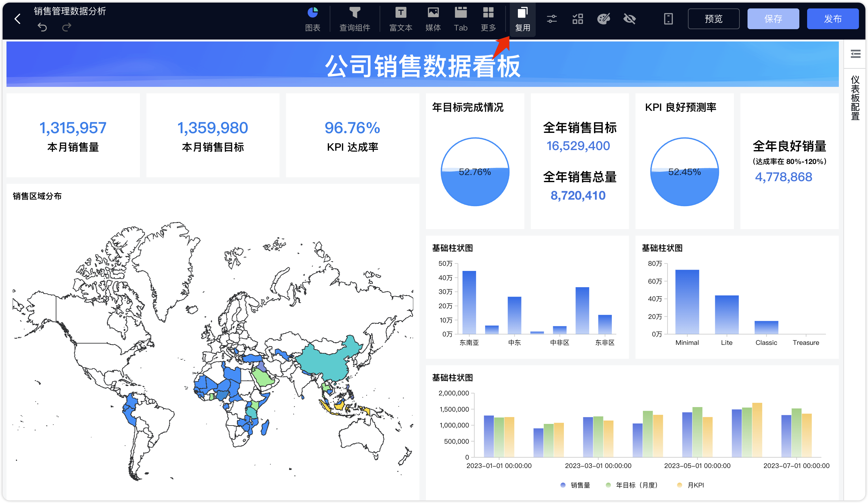Insert a 富文本 rich text block
This screenshot has width=868, height=503.
click(x=400, y=19)
